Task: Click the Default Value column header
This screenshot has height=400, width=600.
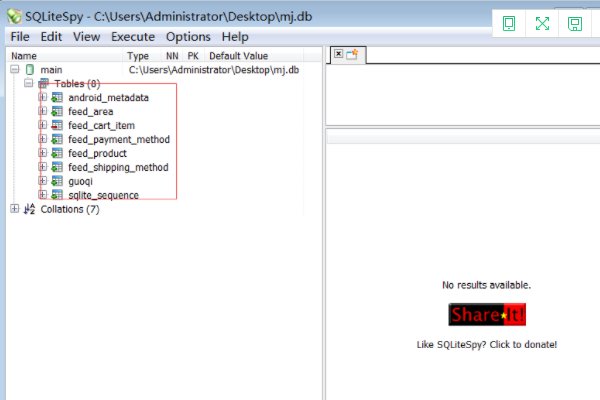Action: [x=238, y=56]
